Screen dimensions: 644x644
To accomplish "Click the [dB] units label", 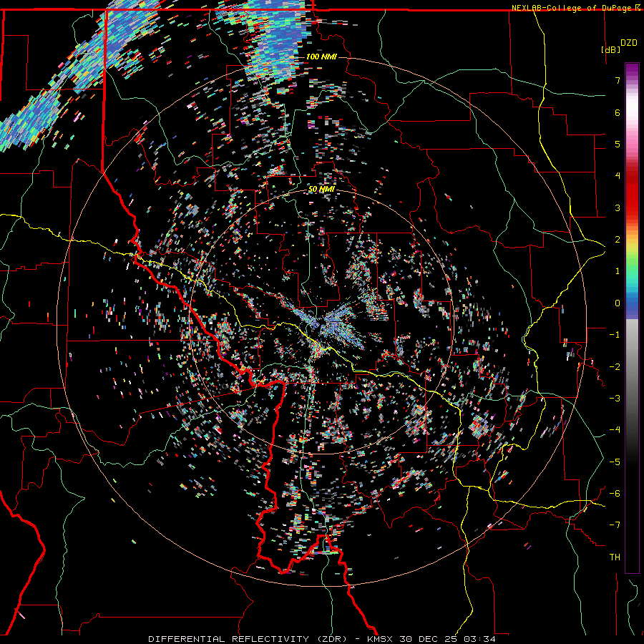I will pyautogui.click(x=610, y=49).
